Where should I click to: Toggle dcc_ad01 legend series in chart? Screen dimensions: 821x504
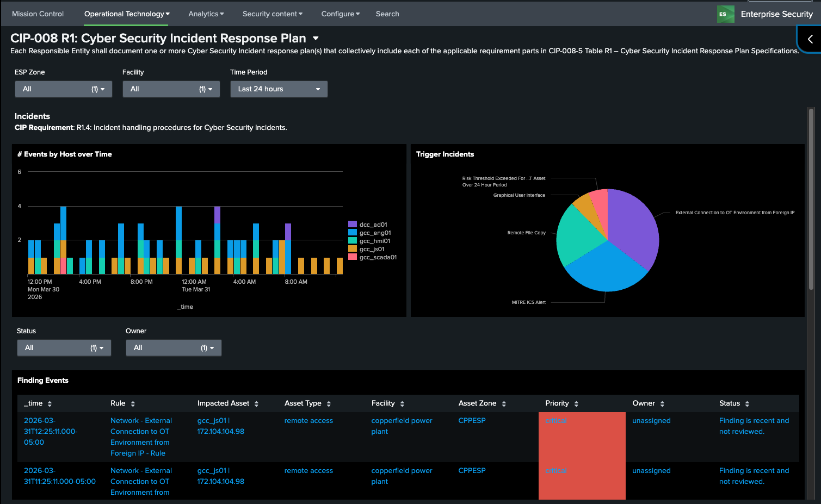pyautogui.click(x=373, y=225)
